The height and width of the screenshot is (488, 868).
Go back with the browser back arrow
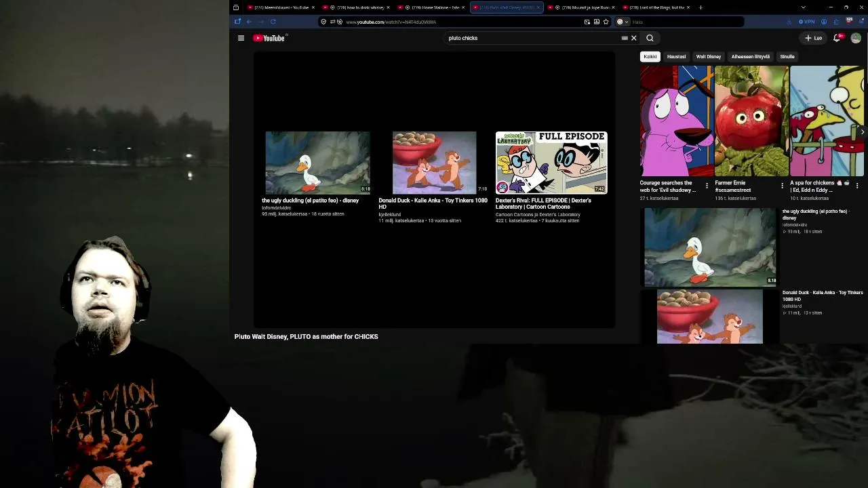tap(249, 22)
